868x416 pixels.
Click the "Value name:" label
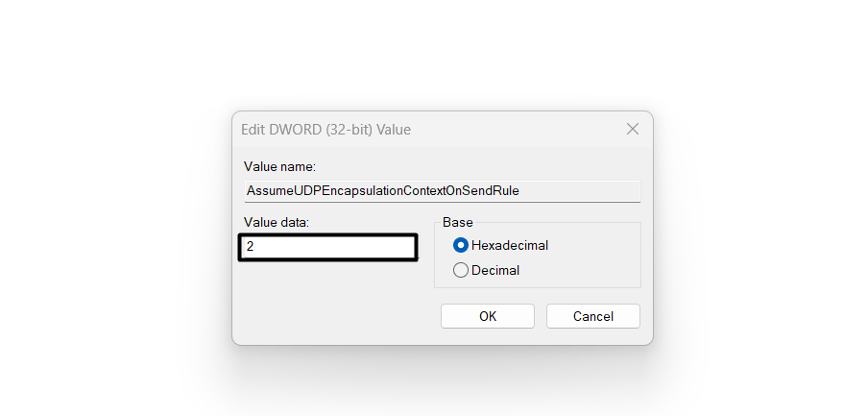point(274,167)
